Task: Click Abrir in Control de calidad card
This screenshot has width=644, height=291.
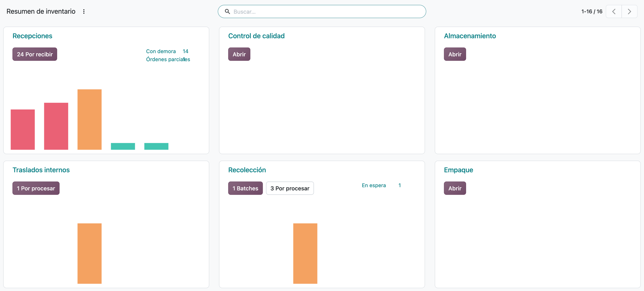Action: (239, 54)
